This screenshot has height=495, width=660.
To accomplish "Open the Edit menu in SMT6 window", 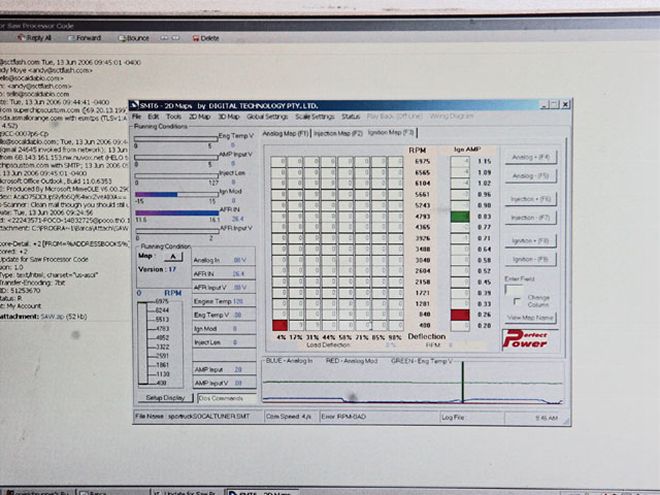I will pyautogui.click(x=153, y=116).
